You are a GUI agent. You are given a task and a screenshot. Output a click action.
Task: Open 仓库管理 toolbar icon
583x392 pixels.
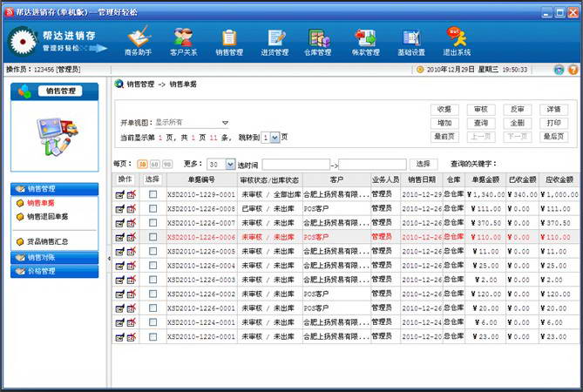[x=318, y=41]
